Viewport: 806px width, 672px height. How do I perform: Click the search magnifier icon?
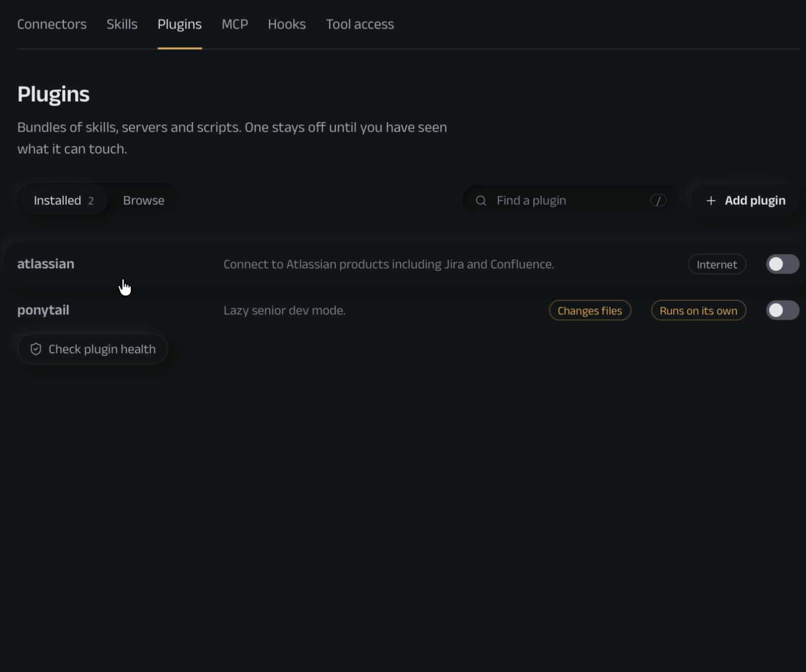coord(481,200)
